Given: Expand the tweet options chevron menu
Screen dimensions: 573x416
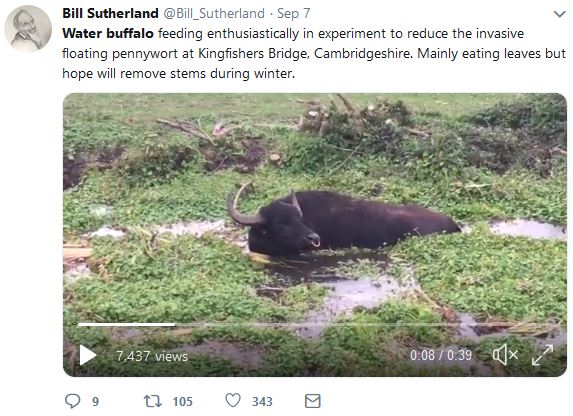Looking at the screenshot, I should [x=559, y=14].
